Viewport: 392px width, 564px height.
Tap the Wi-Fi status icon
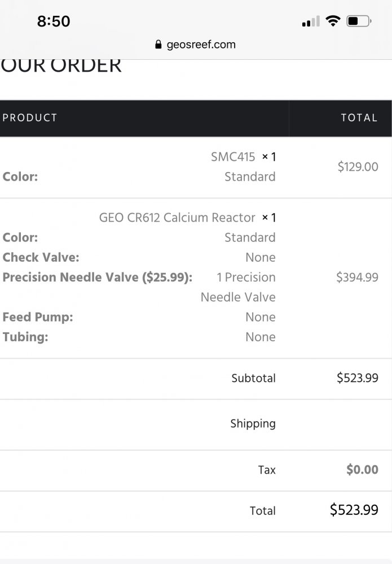pos(333,21)
